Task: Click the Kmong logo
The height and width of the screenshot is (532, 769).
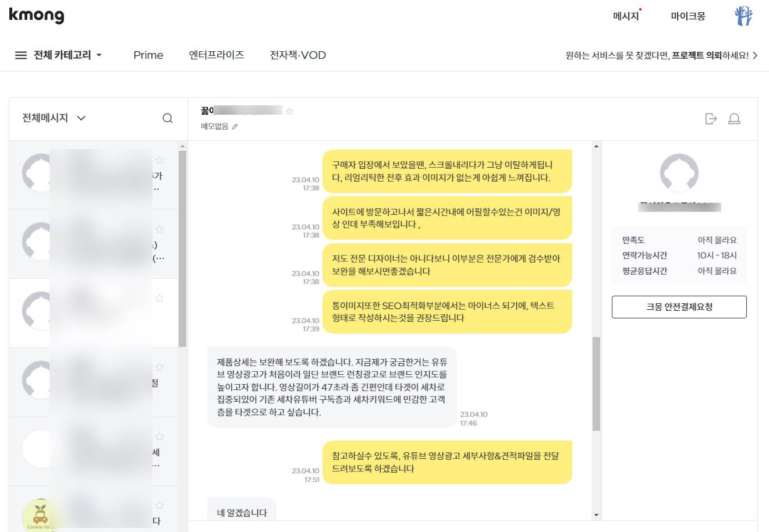Action: (x=36, y=15)
